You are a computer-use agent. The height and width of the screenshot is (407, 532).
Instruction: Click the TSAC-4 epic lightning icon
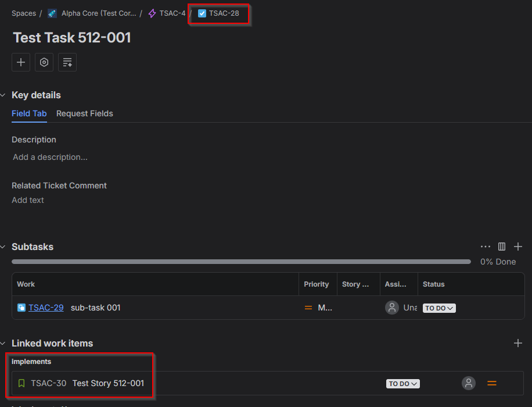152,13
